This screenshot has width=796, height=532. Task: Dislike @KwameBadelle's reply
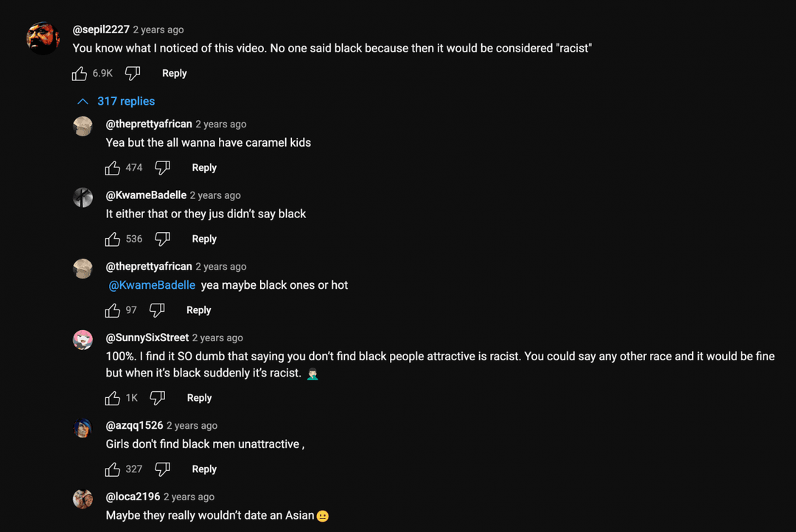pyautogui.click(x=163, y=238)
